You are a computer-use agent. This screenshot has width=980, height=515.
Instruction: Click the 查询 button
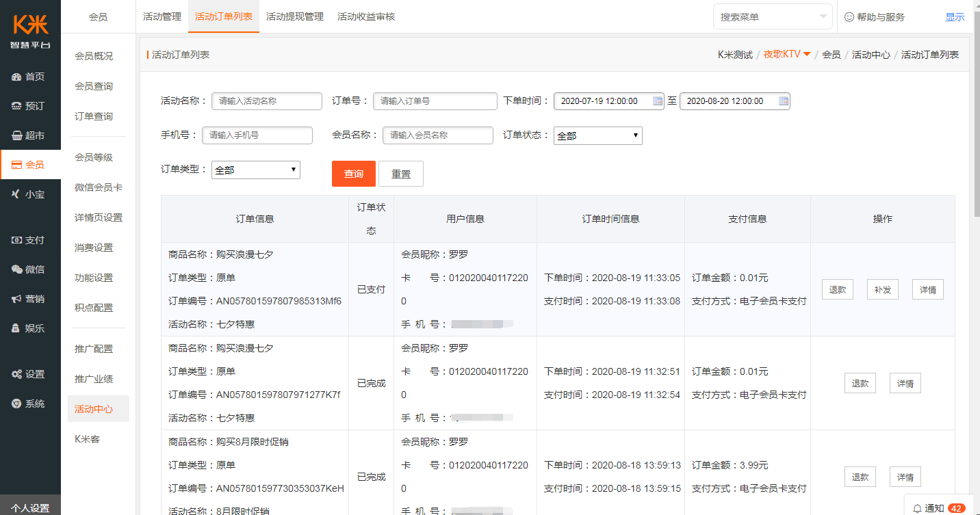(354, 174)
